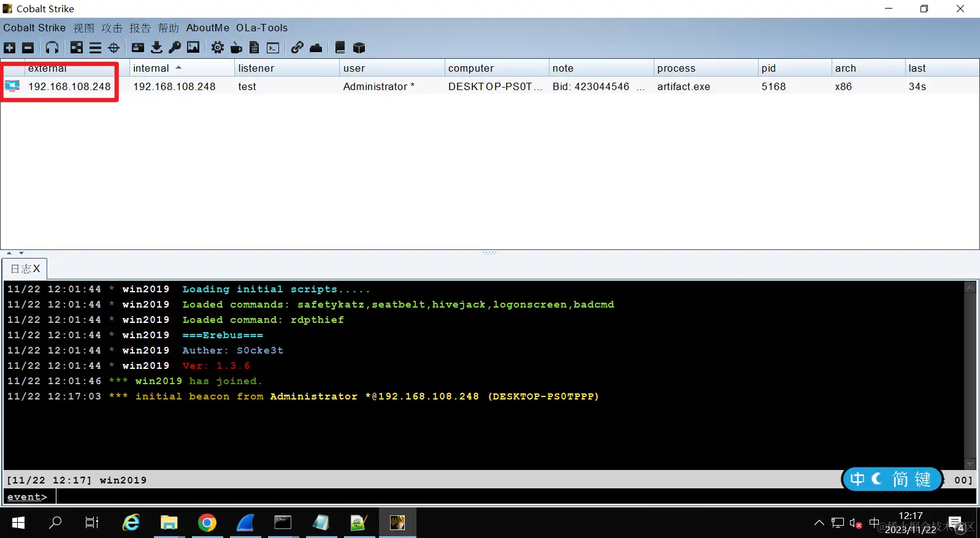This screenshot has height=538, width=980.
Task: Switch to the pivot graph view icon
Action: click(77, 48)
